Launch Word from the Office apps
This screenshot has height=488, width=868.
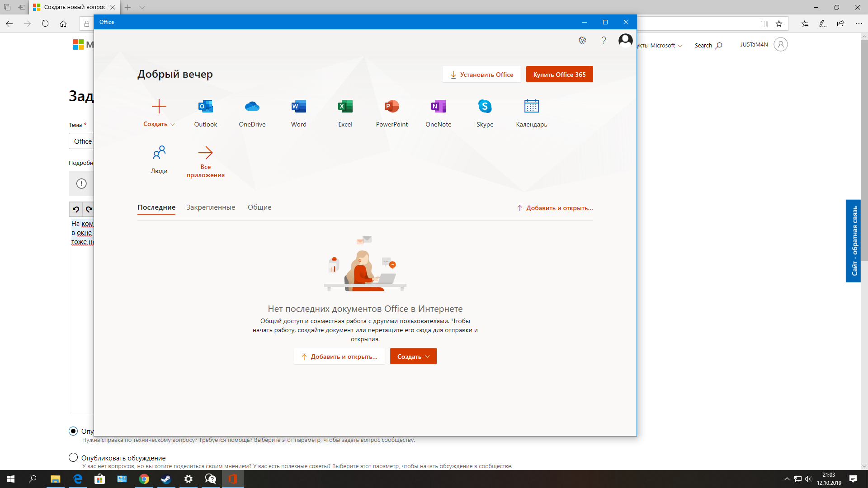pos(299,107)
